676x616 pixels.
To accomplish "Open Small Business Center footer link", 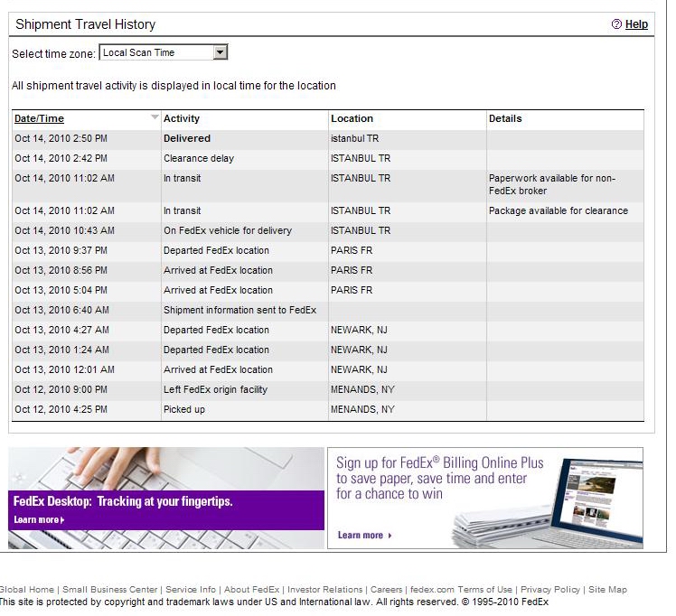I will tap(110, 589).
